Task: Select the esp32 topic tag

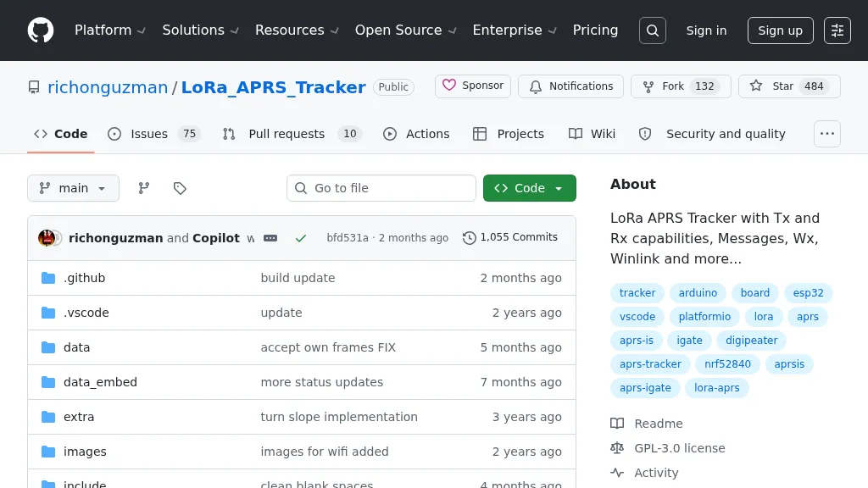Action: tap(808, 292)
